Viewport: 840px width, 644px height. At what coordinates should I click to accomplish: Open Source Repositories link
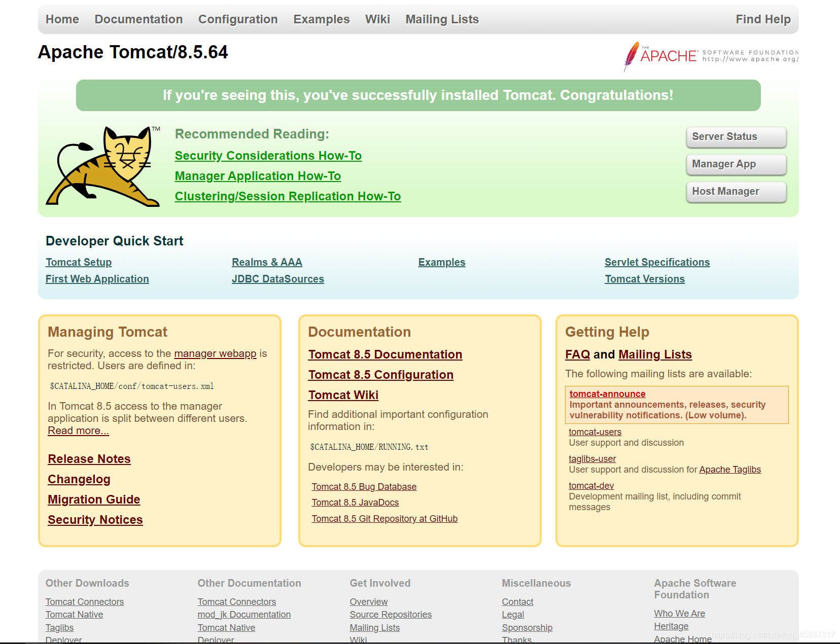point(391,615)
